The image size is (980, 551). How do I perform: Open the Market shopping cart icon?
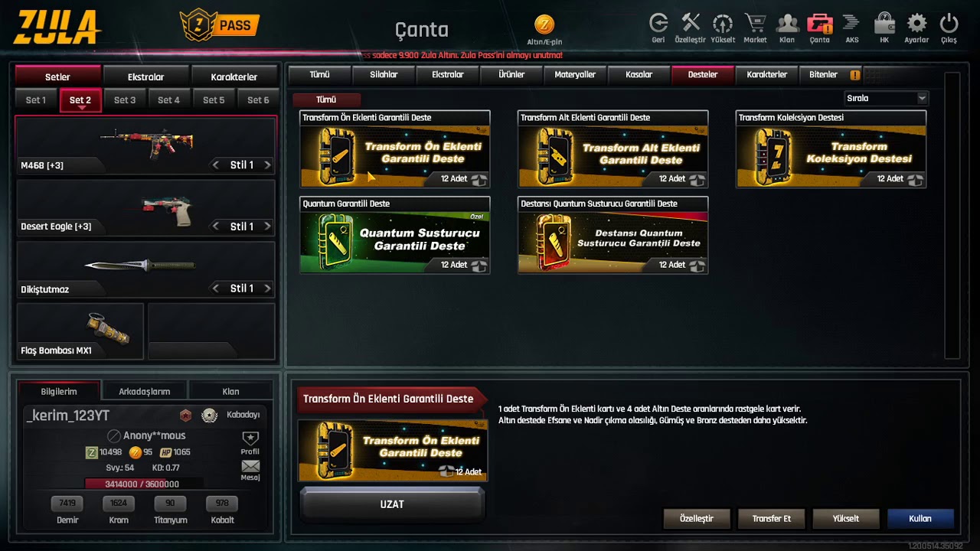755,23
